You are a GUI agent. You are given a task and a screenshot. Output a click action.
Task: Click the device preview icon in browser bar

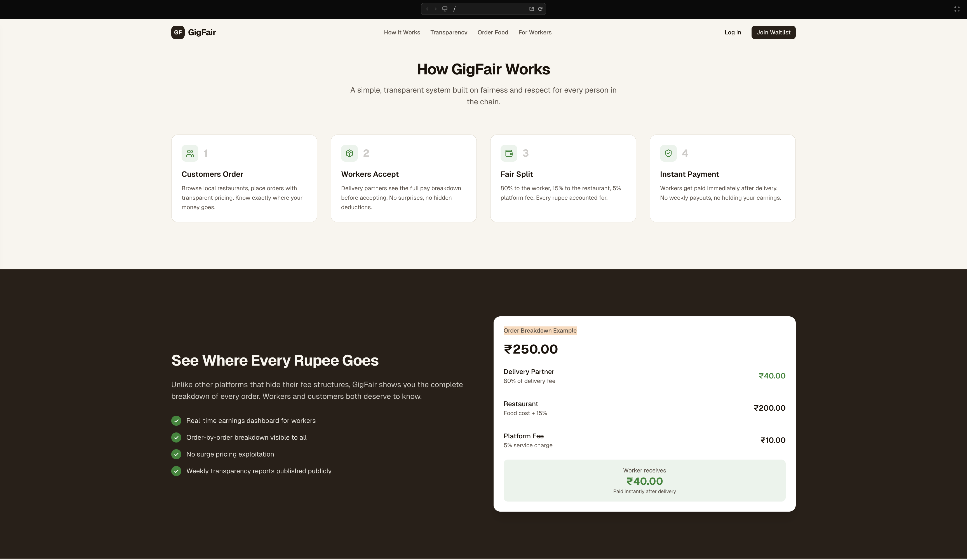pos(445,8)
